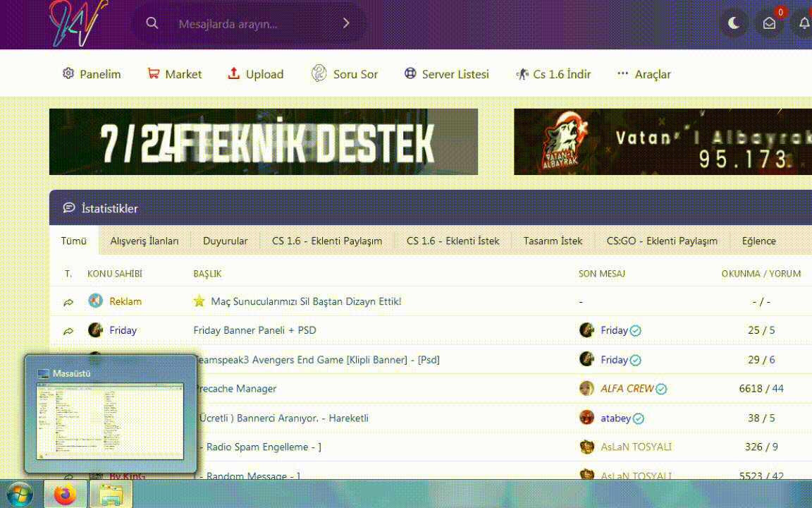The height and width of the screenshot is (508, 812).
Task: Click the atabey avatar
Action: click(x=586, y=417)
